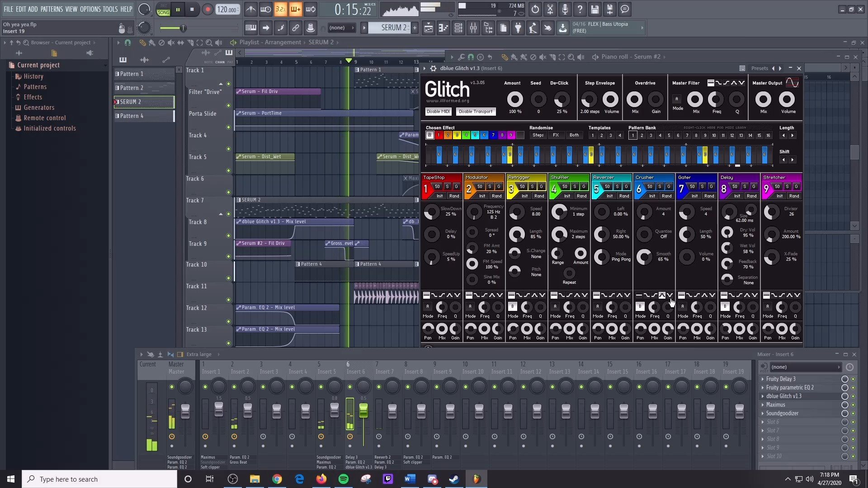Screen dimensions: 868x488
Task: Select Pattern 4 in the pattern list
Action: [x=144, y=116]
